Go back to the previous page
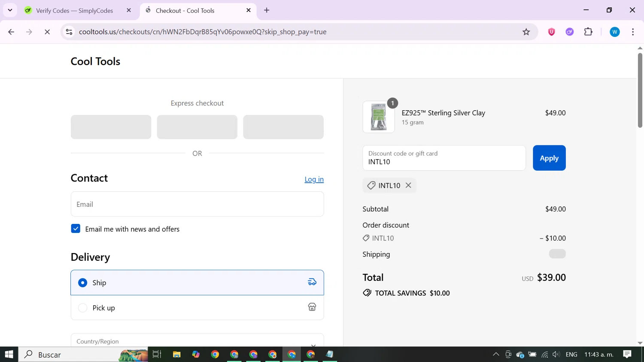The height and width of the screenshot is (362, 644). click(11, 32)
